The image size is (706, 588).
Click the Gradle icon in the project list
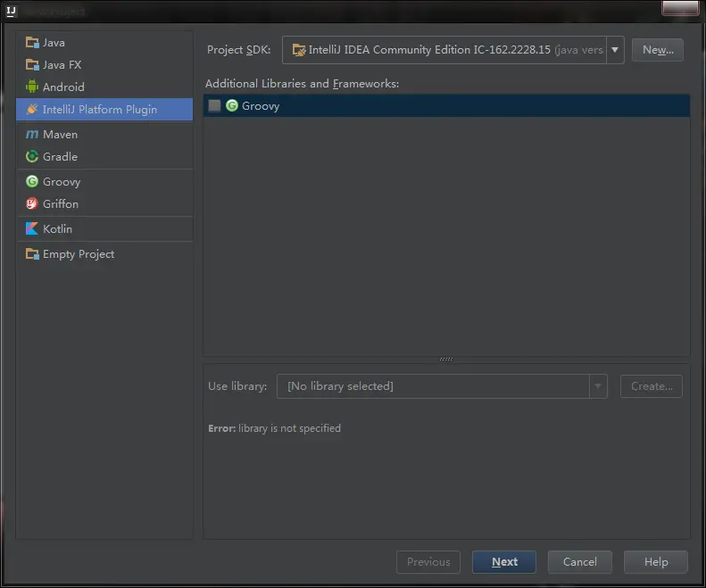tap(32, 157)
